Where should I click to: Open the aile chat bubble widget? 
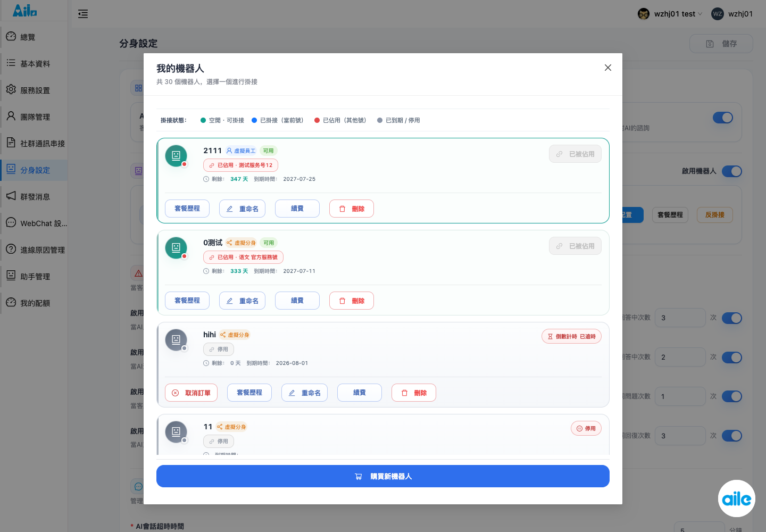coord(737,498)
